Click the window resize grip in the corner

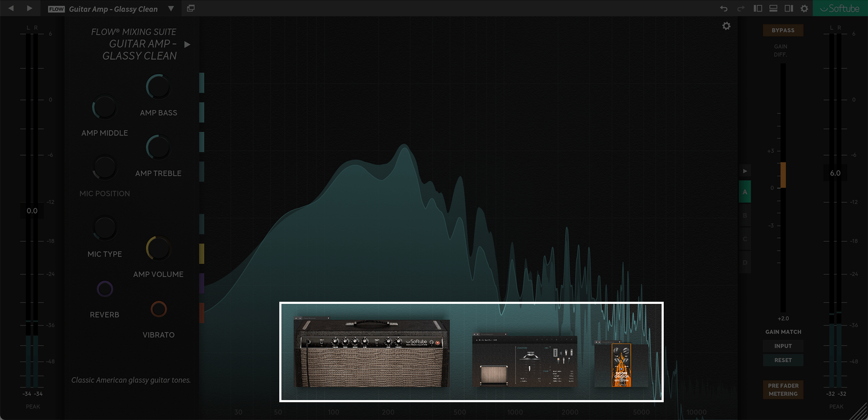point(860,412)
